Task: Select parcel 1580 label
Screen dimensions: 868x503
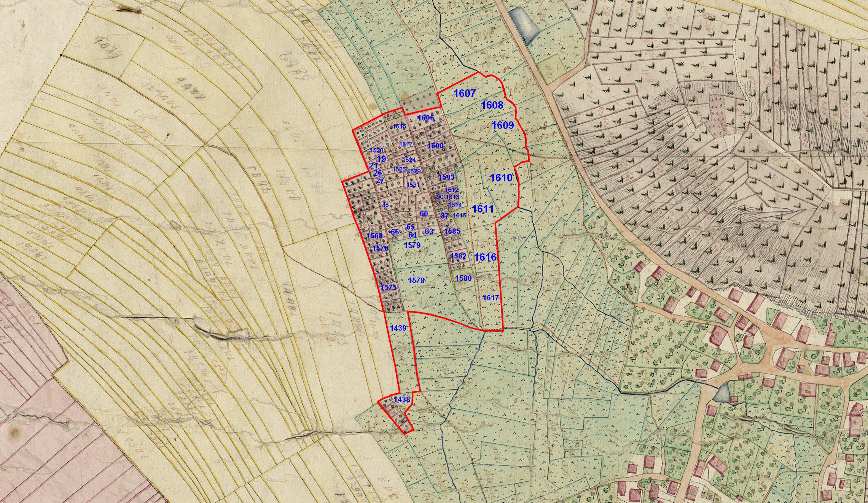Action: click(463, 278)
